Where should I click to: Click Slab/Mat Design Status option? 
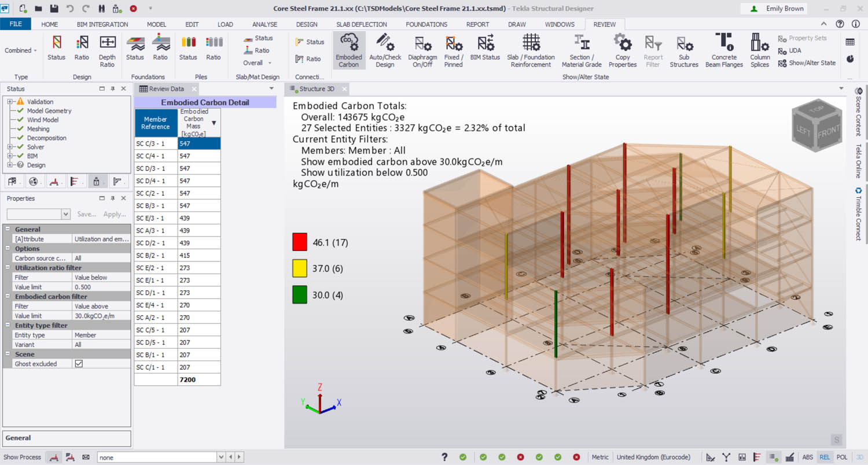257,38
